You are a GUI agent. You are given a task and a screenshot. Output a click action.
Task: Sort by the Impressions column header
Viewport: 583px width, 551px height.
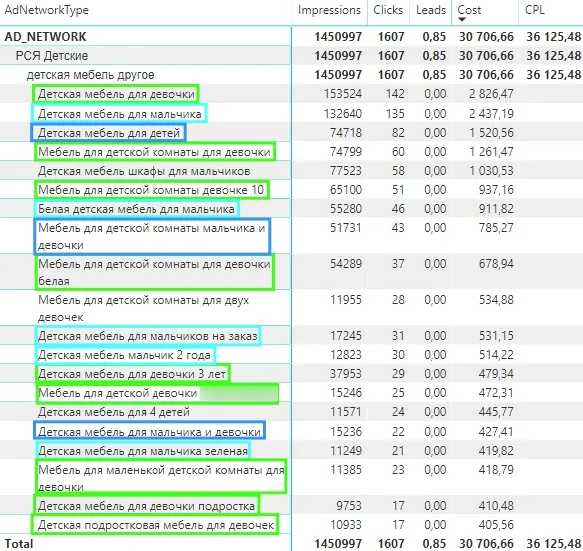click(329, 10)
